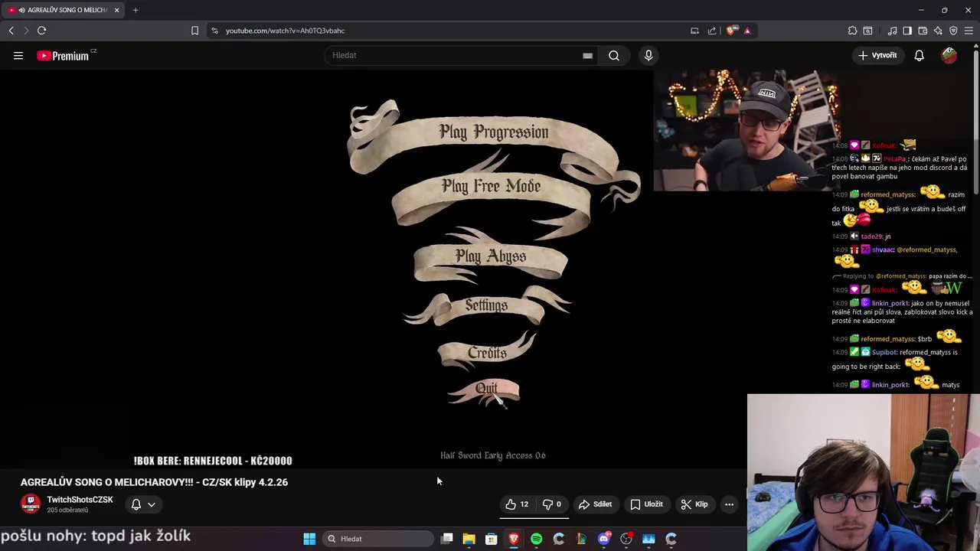Open the Brave VPN shield icon

point(953,31)
